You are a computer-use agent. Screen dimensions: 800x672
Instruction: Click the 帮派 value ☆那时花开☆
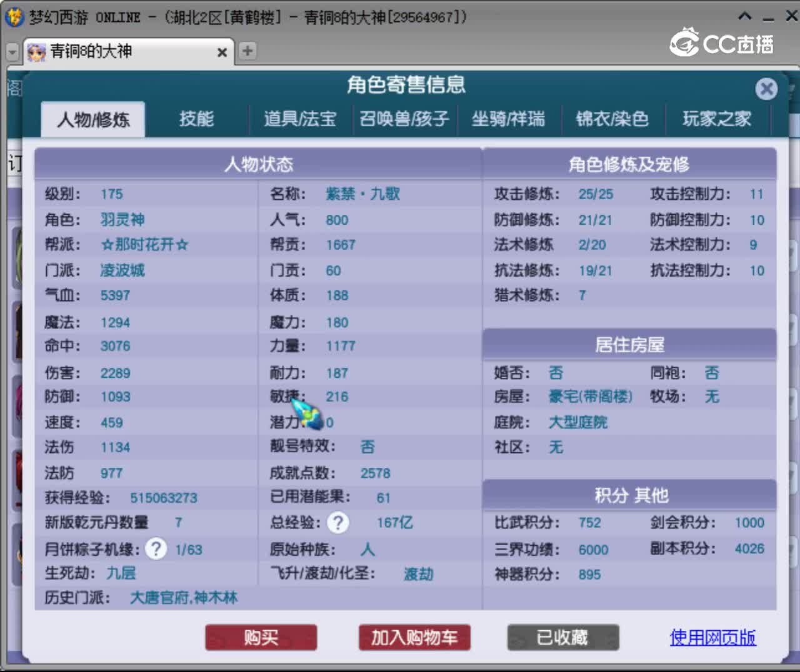144,245
